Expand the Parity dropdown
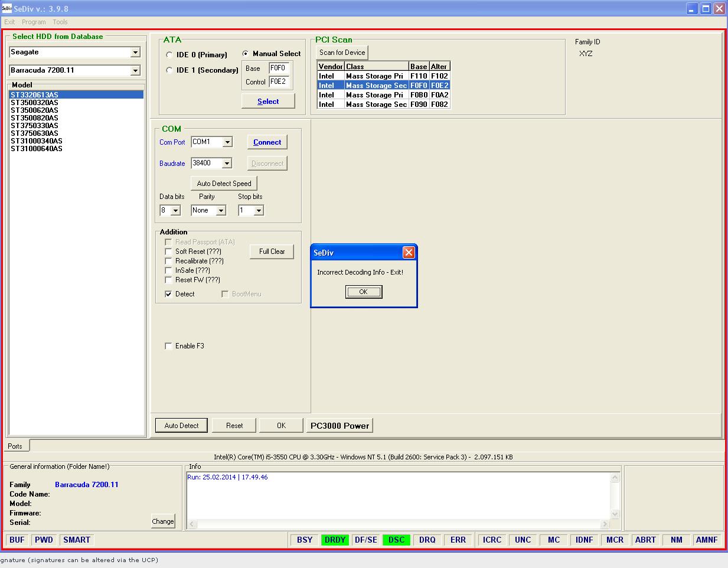 click(221, 211)
